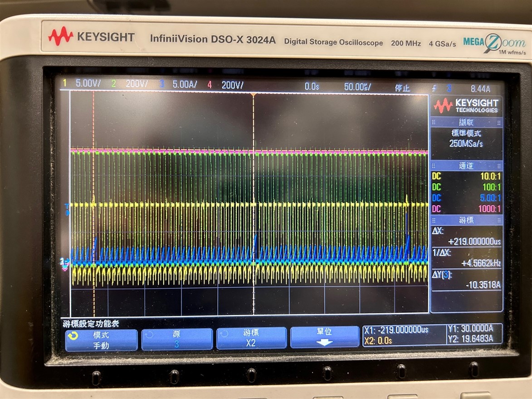Open the 游標 cursor panel header

[x=466, y=220]
